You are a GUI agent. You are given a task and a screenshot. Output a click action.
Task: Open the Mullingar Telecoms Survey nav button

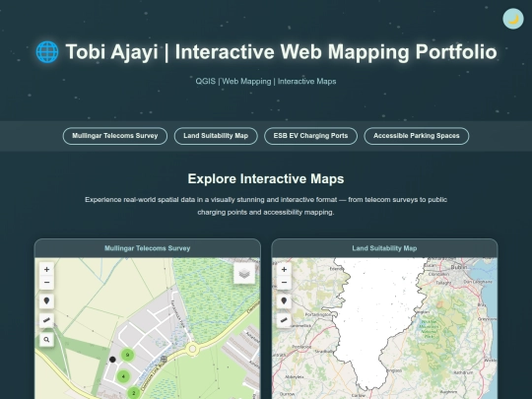coord(115,136)
